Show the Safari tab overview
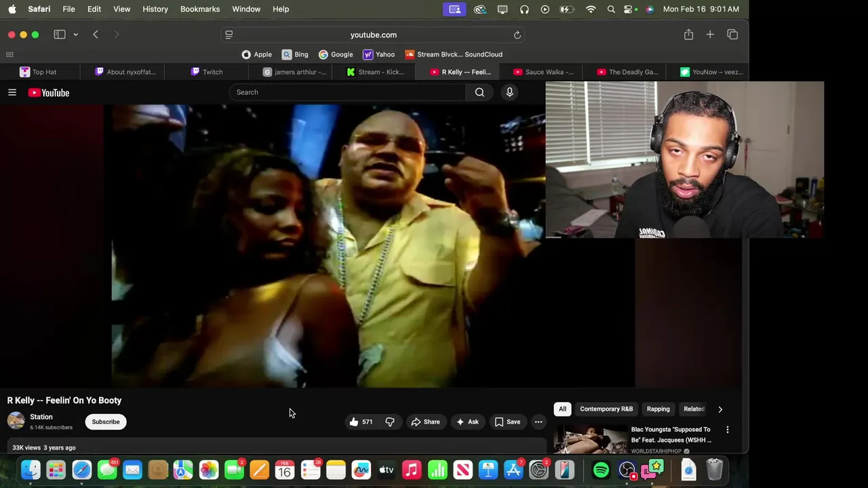 [x=732, y=35]
